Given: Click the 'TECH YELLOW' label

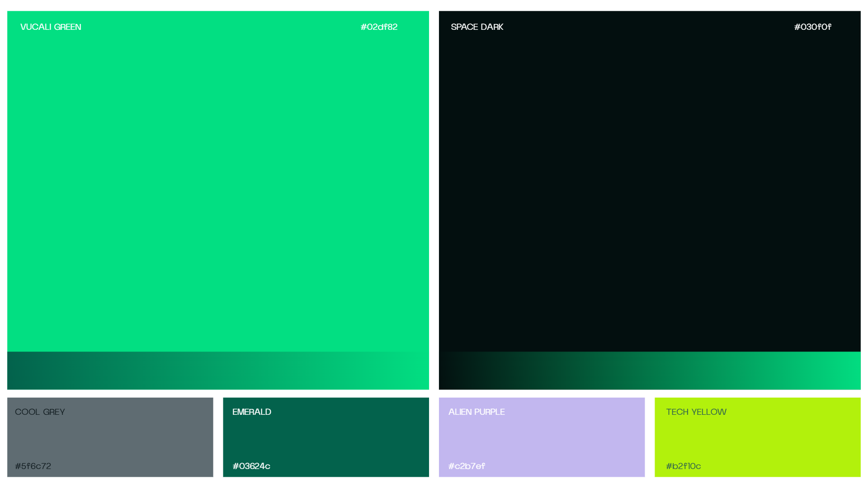Looking at the screenshot, I should pos(696,412).
